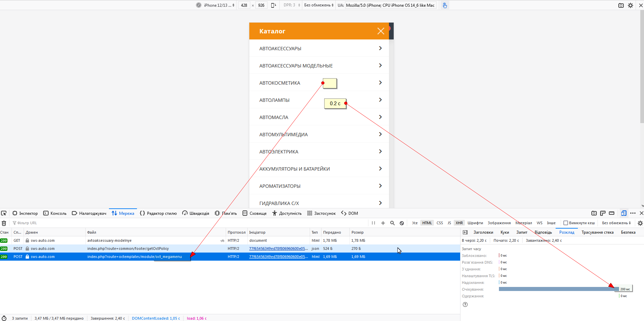
Task: Open Сховище tab
Action: (255, 213)
